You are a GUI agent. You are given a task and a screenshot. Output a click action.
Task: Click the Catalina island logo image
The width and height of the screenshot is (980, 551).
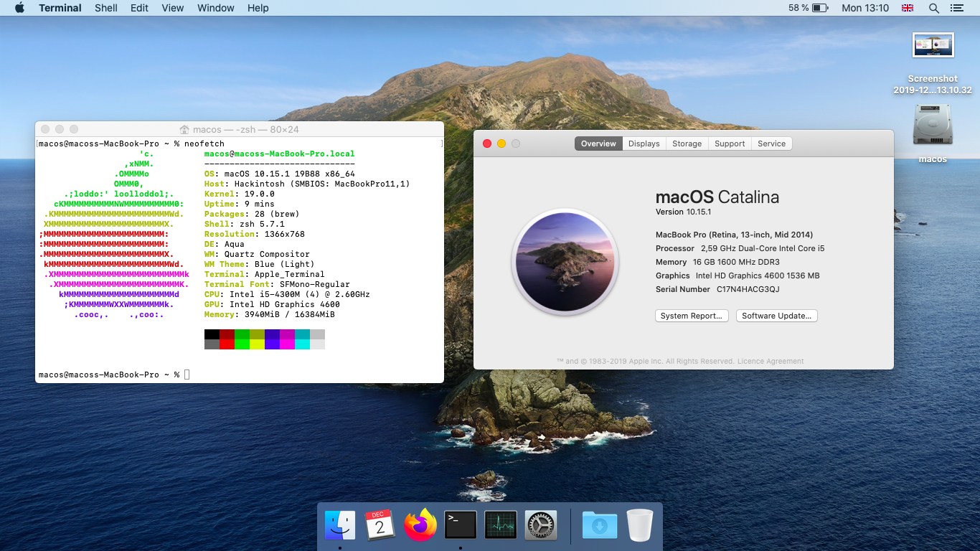[565, 262]
